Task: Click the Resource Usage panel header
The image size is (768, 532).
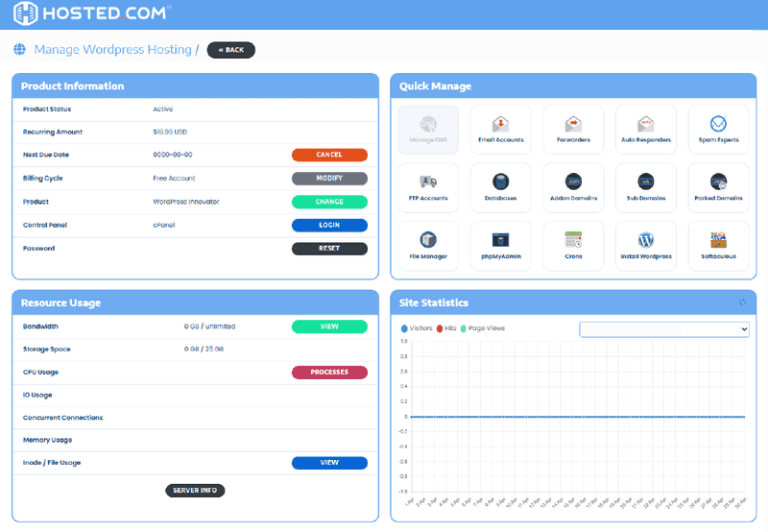Action: (196, 302)
